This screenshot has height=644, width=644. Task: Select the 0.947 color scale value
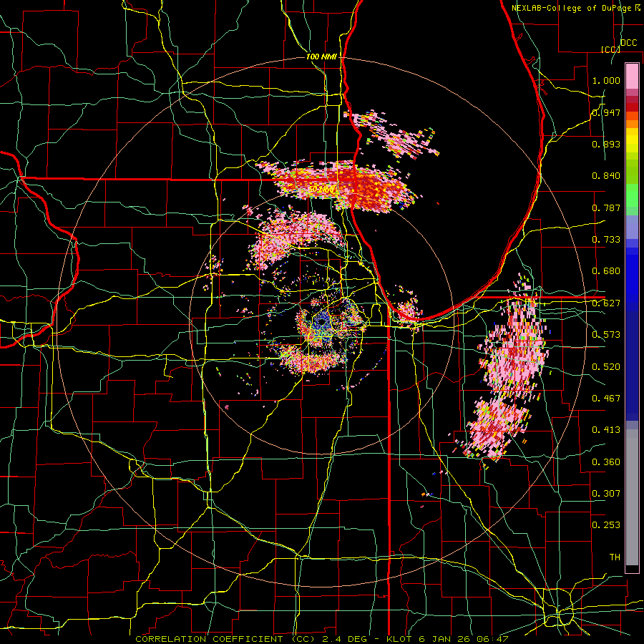[x=606, y=112]
